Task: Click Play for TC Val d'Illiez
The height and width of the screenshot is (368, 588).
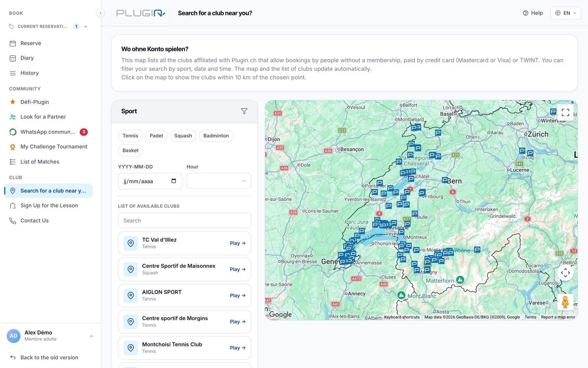Action: 238,243
